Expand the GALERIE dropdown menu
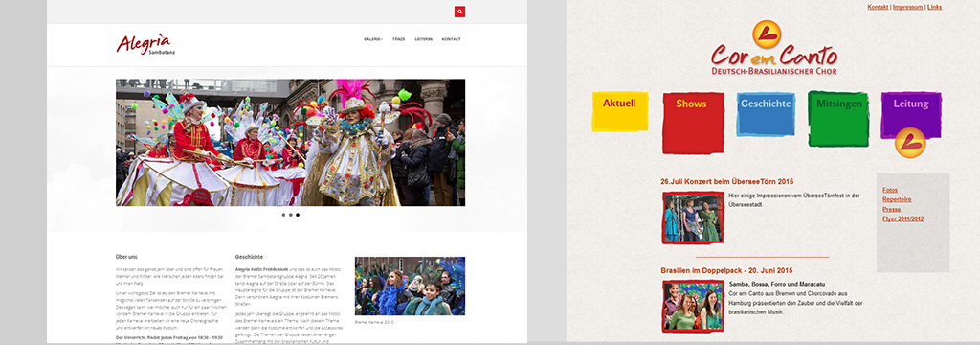The image size is (980, 345). pos(373,39)
